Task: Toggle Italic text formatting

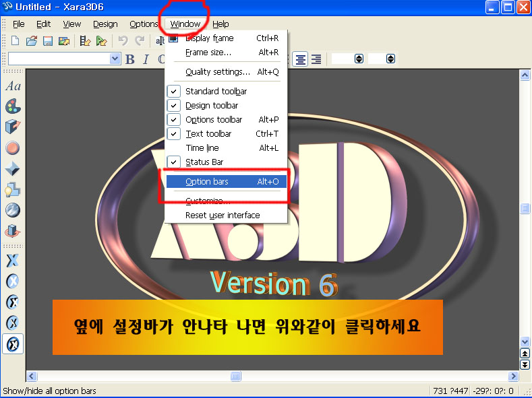Action: (x=146, y=59)
